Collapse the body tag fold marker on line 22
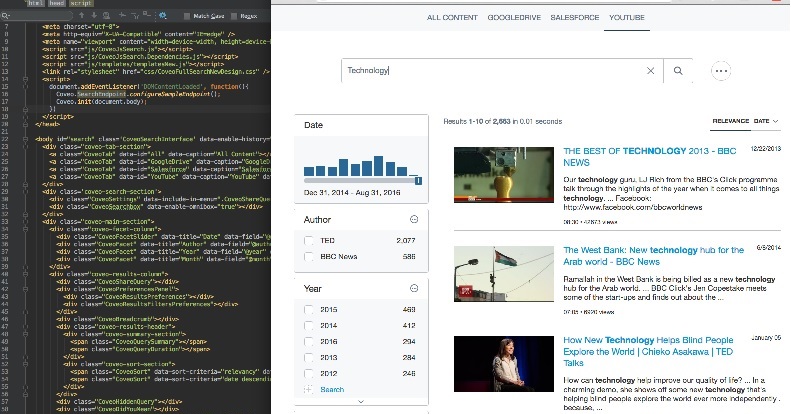 25,139
